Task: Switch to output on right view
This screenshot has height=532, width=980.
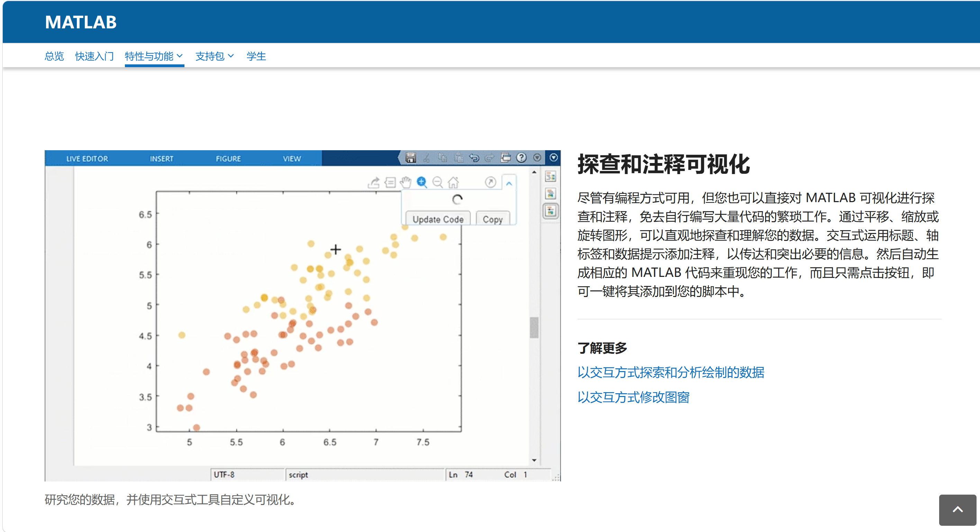Action: pos(550,177)
